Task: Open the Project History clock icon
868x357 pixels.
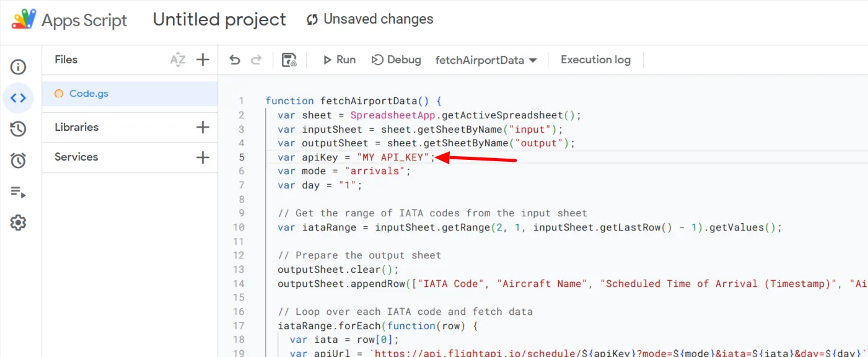Action: (x=18, y=129)
